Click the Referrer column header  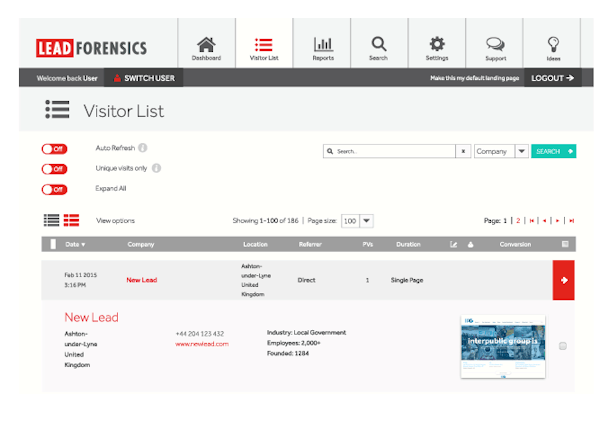pyautogui.click(x=310, y=244)
